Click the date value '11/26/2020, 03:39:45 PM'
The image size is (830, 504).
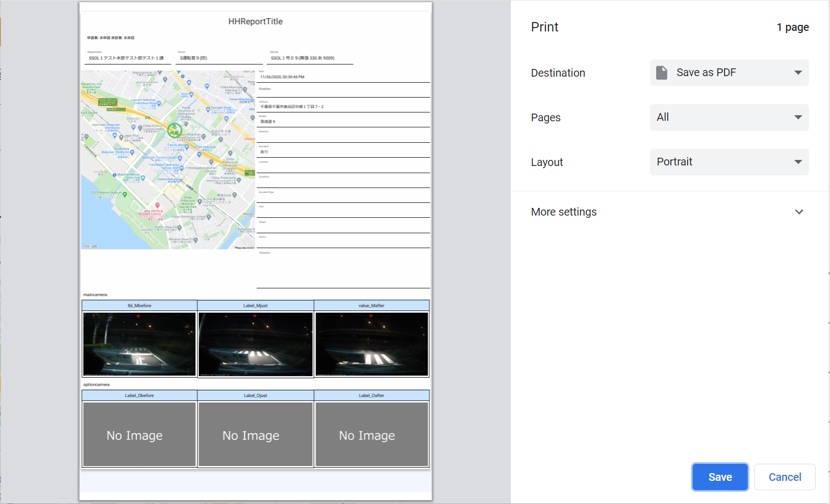[x=282, y=77]
